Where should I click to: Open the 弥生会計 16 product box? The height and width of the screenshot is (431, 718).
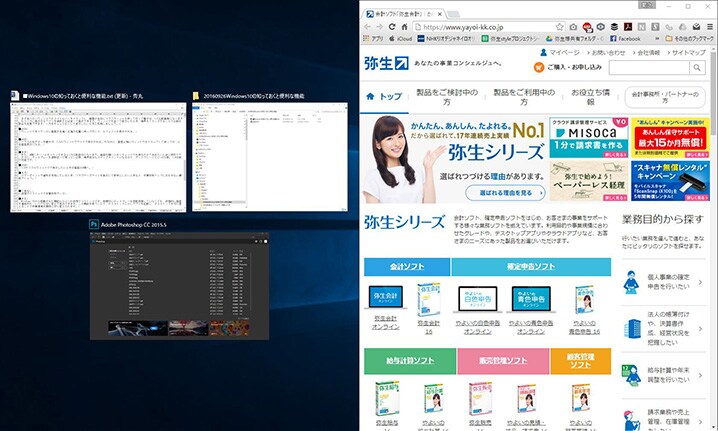[429, 300]
